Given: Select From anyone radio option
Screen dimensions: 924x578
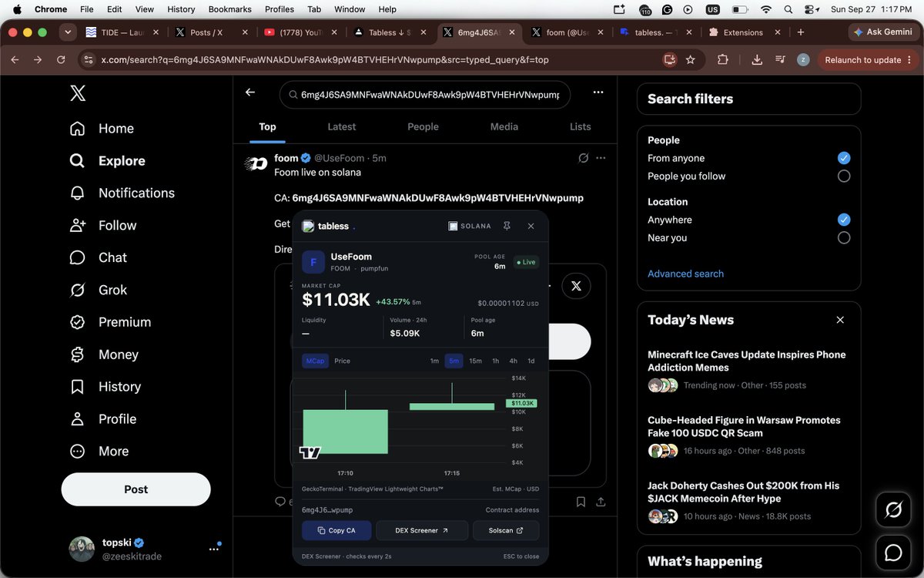Looking at the screenshot, I should point(844,158).
